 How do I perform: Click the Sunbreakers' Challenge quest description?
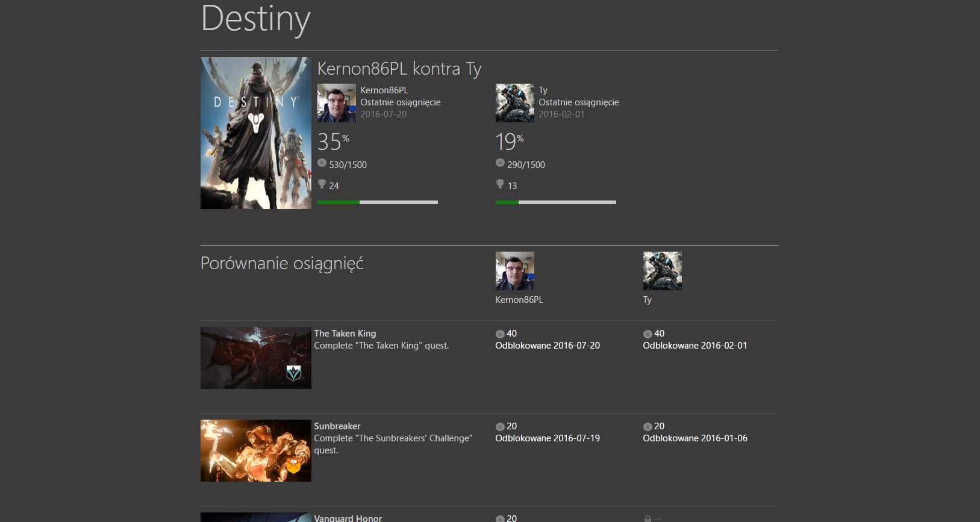point(393,444)
